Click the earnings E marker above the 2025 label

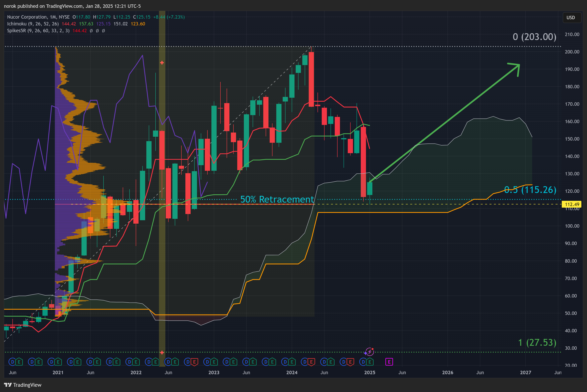[370, 362]
